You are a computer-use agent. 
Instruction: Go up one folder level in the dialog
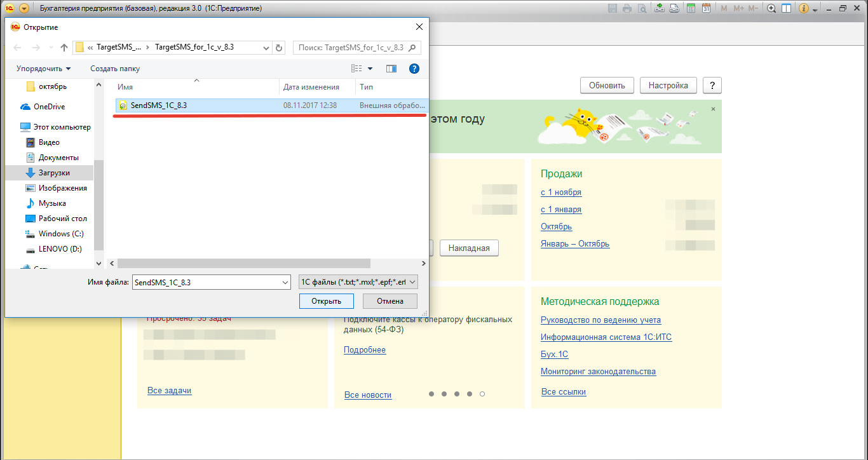(x=64, y=48)
